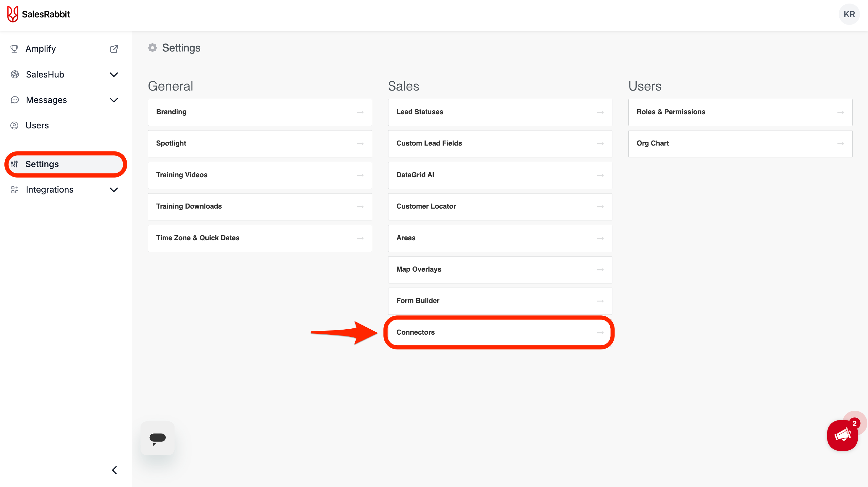
Task: Click the Amplify trophy icon
Action: pyautogui.click(x=14, y=49)
